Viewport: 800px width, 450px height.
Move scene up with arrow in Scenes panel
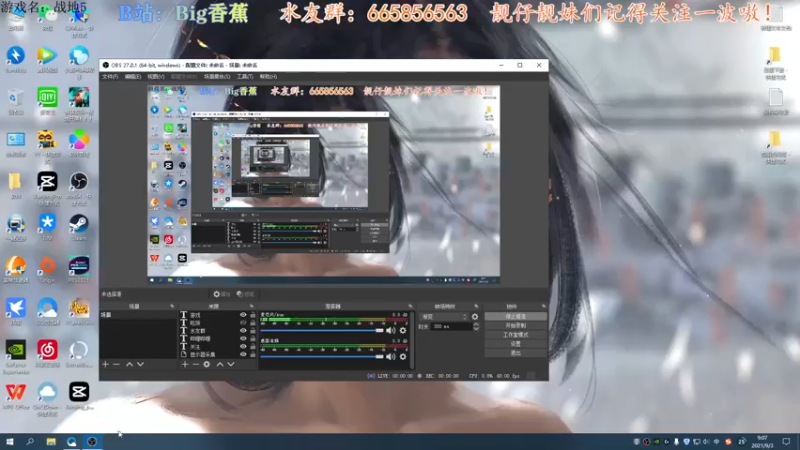[129, 364]
